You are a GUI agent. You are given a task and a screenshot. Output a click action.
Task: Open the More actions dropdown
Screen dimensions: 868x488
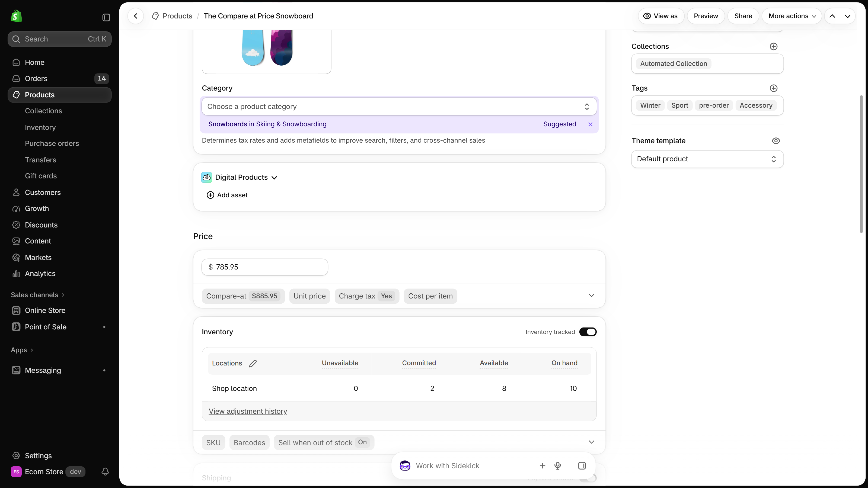[x=792, y=16]
